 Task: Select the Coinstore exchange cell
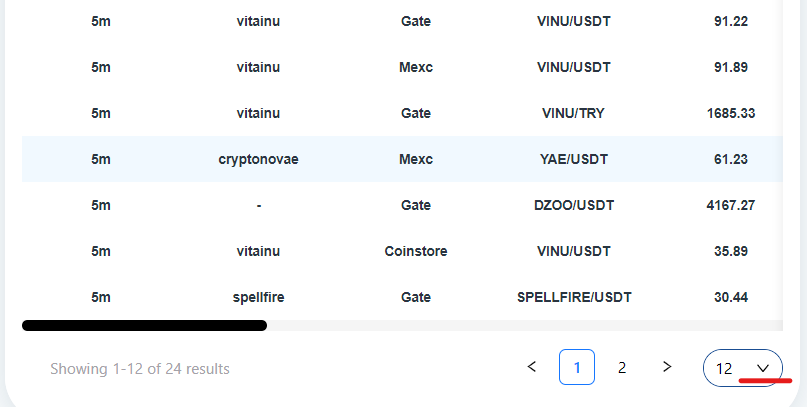(x=416, y=251)
